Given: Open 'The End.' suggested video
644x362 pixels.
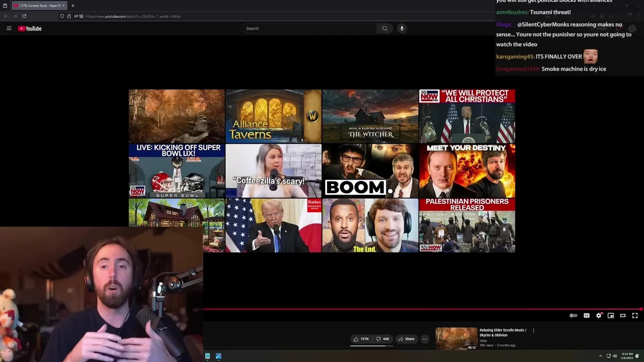Looking at the screenshot, I should [x=370, y=225].
